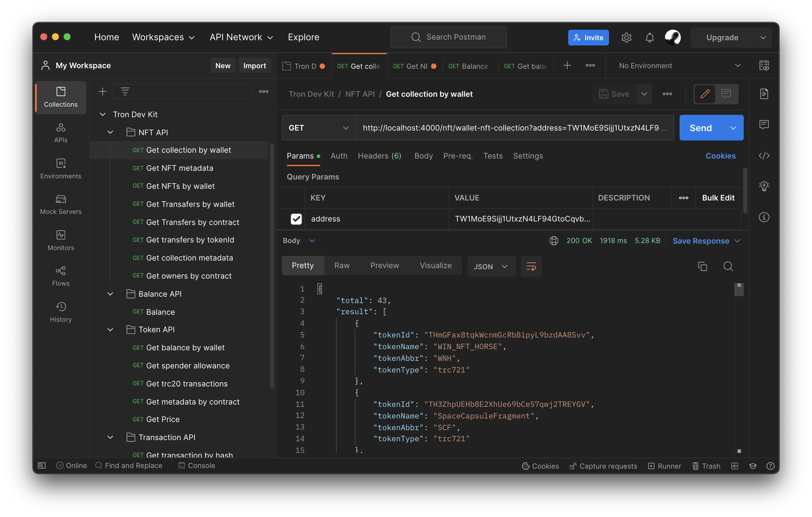Click the blue Send button
Screen dimensions: 812x517
700,128
